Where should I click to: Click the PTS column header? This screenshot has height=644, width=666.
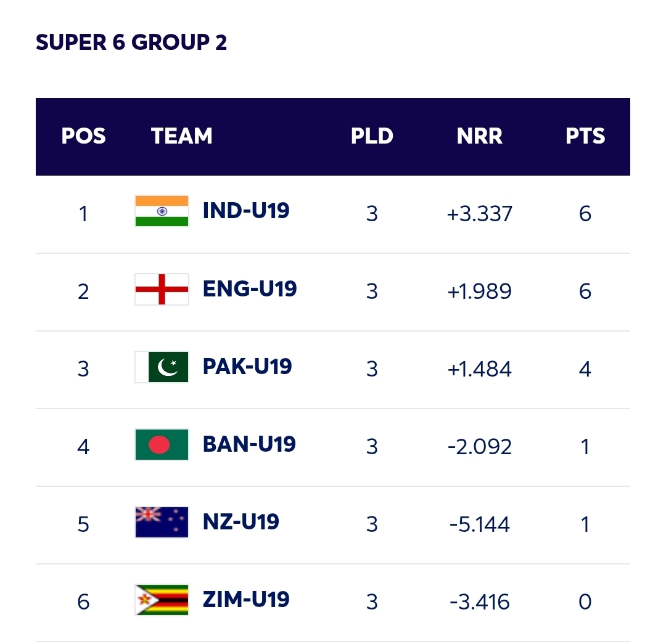coord(585,136)
